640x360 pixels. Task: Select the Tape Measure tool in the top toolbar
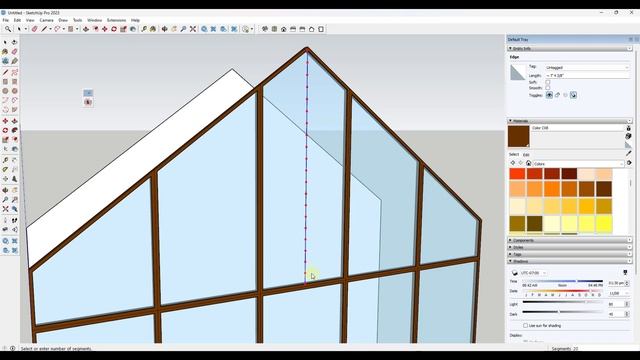(144, 29)
